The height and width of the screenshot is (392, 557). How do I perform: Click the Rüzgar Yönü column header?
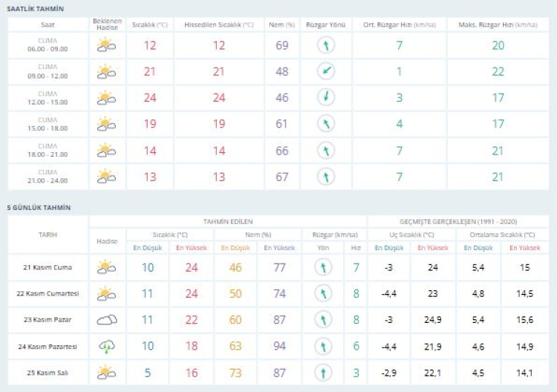[324, 24]
